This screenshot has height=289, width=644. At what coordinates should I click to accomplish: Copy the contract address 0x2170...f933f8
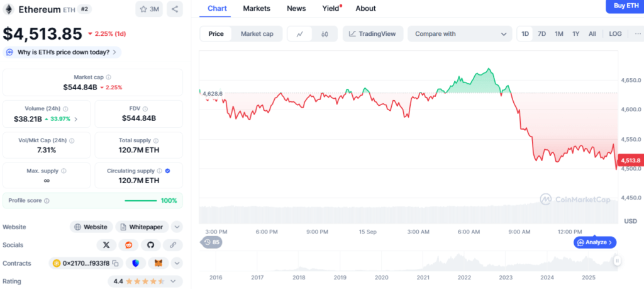[116, 263]
